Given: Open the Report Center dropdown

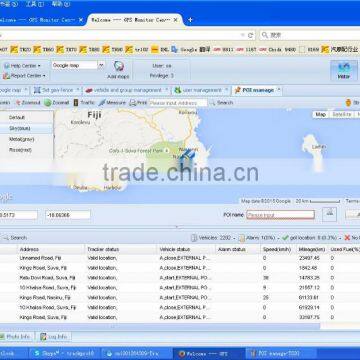Looking at the screenshot, I should [x=24, y=76].
